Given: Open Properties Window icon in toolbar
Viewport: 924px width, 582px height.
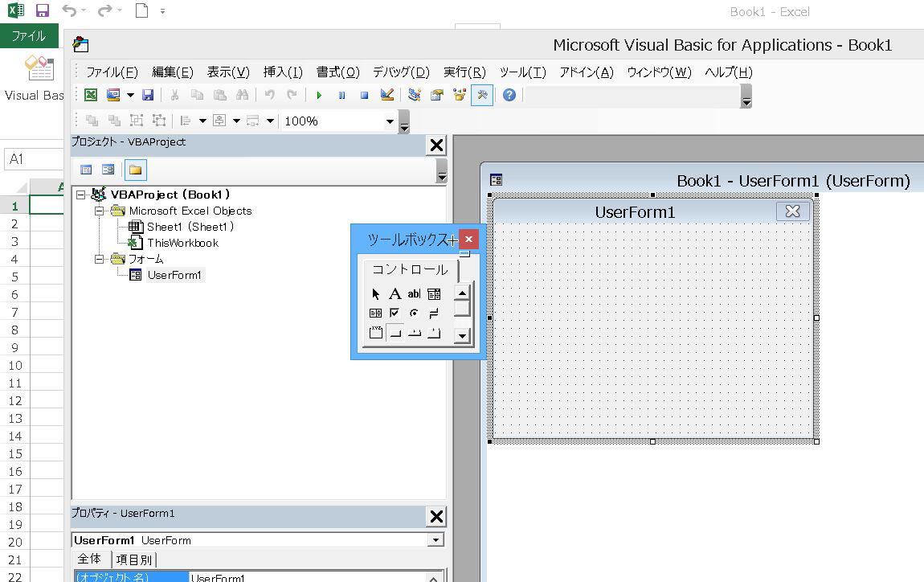Looking at the screenshot, I should pos(436,95).
